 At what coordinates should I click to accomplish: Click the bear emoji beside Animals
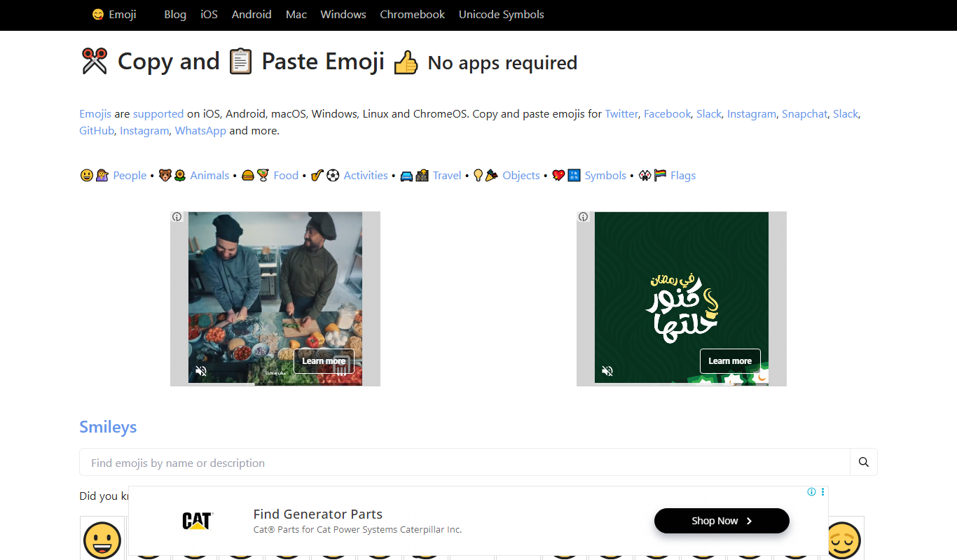click(x=165, y=176)
